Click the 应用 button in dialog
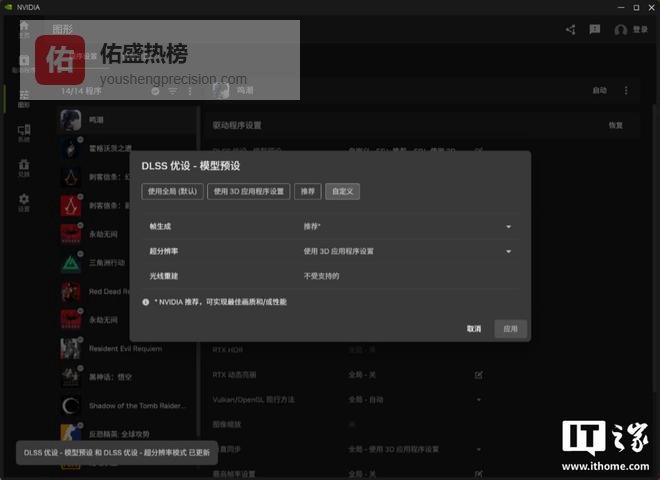 tap(510, 329)
